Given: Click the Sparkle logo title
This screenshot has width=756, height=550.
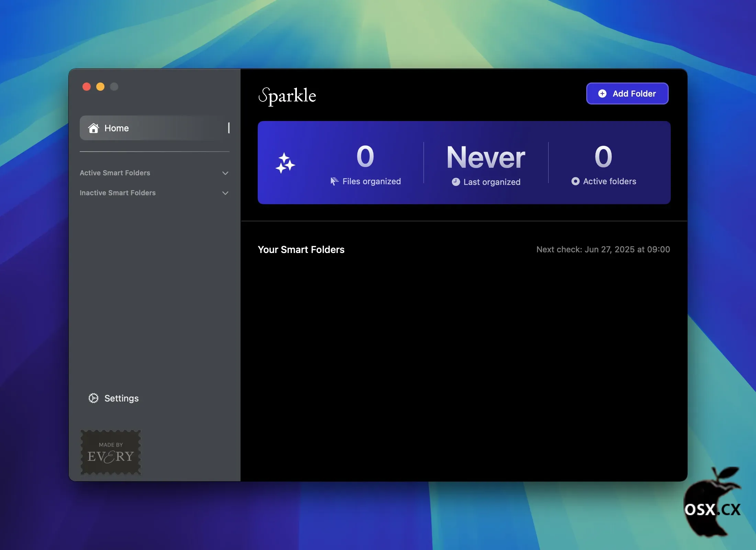Looking at the screenshot, I should coord(287,96).
